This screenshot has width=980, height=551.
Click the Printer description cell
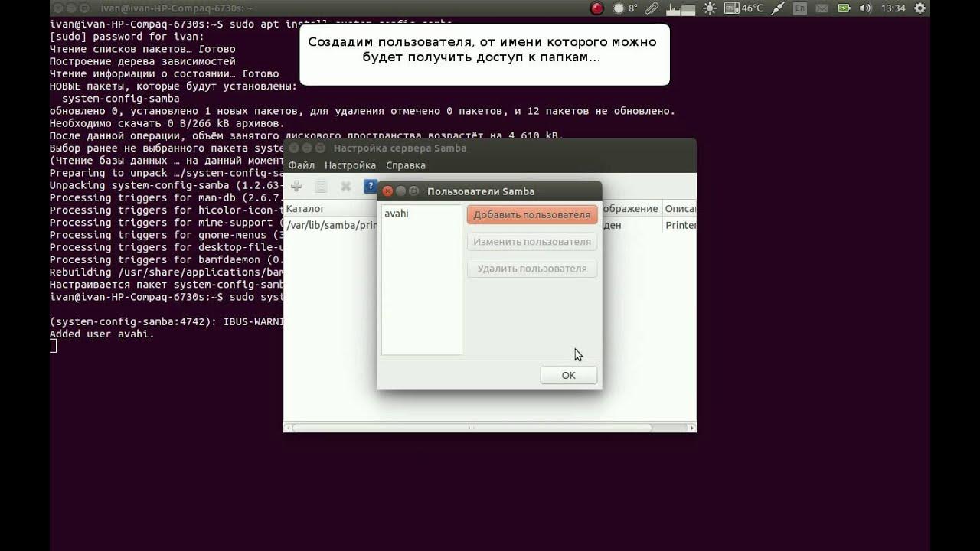[680, 226]
